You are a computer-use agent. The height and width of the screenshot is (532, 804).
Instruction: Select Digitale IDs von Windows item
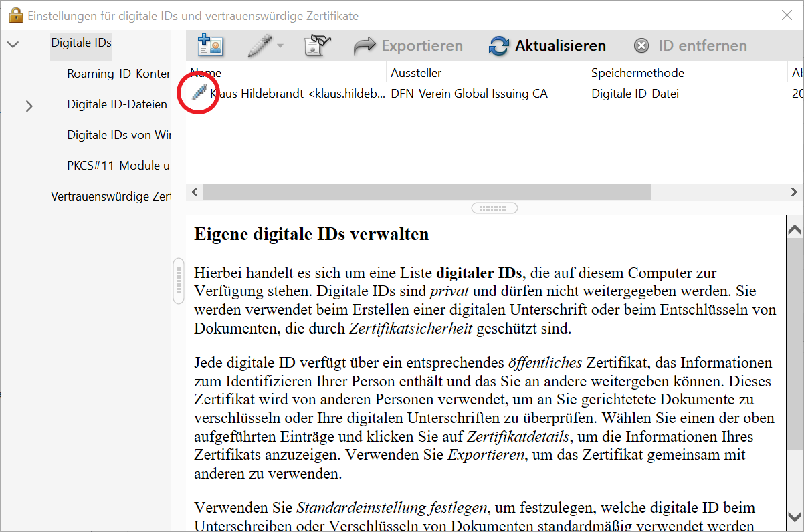118,135
